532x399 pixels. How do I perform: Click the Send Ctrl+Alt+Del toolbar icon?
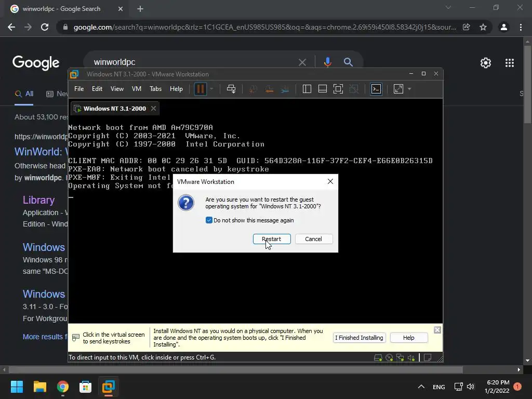pos(231,89)
